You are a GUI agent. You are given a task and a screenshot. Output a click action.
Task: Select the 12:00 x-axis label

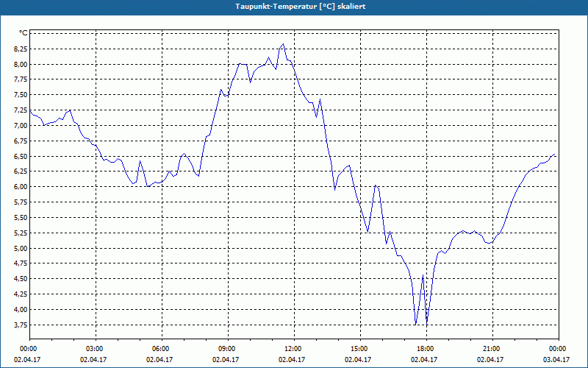[x=292, y=349]
